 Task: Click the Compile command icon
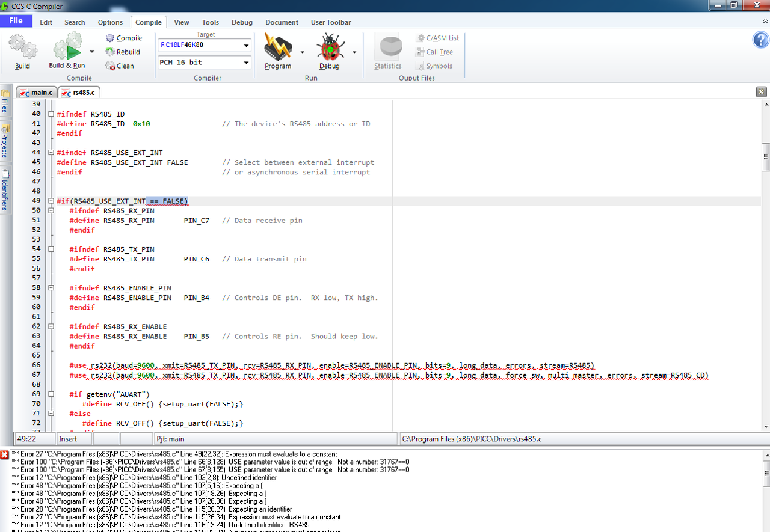point(110,38)
